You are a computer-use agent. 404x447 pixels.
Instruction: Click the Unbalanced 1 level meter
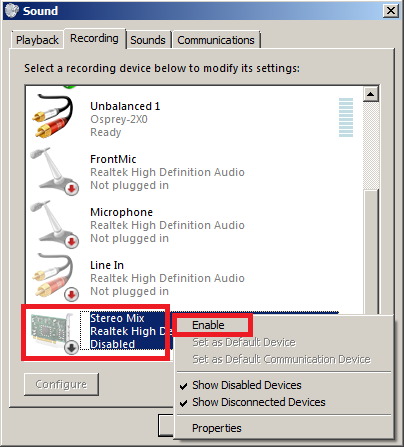pos(346,117)
